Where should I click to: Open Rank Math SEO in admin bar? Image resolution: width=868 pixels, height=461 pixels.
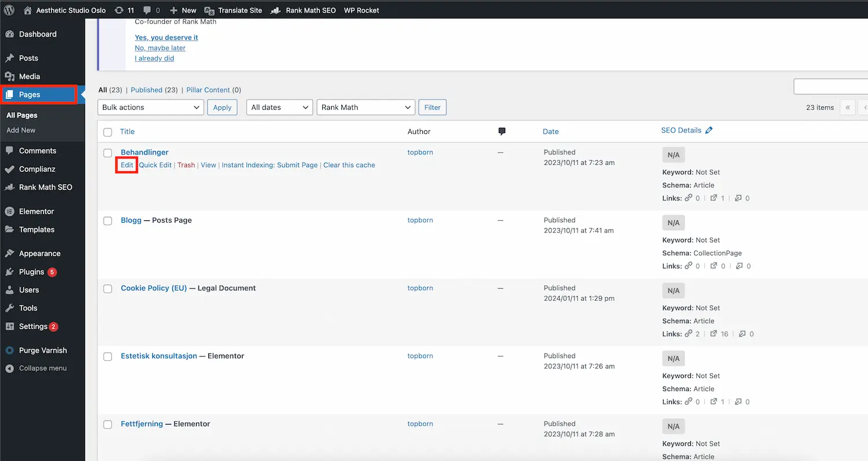coord(304,10)
